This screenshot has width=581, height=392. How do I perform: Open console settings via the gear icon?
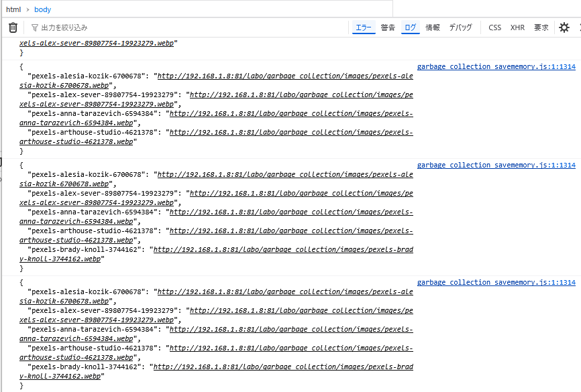[564, 27]
